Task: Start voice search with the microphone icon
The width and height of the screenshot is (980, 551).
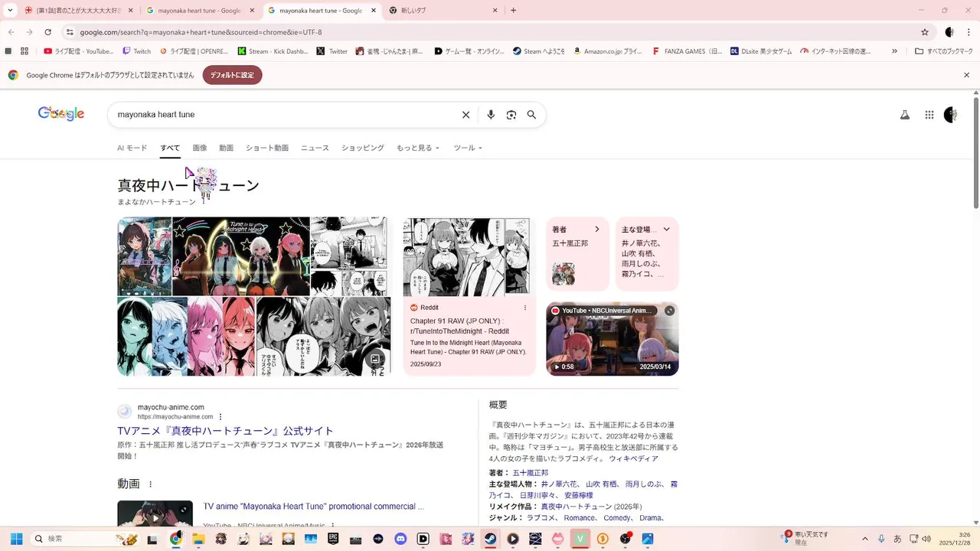Action: click(x=491, y=115)
